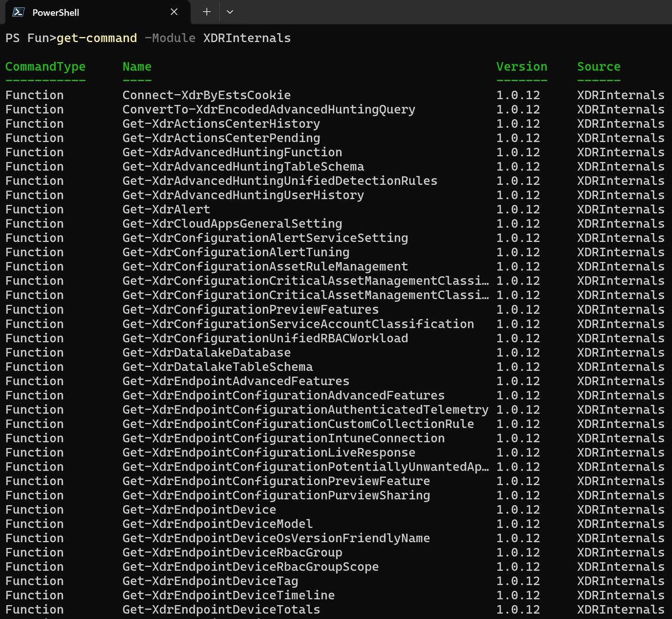Click the PowerShell icon in the tab

[x=18, y=12]
